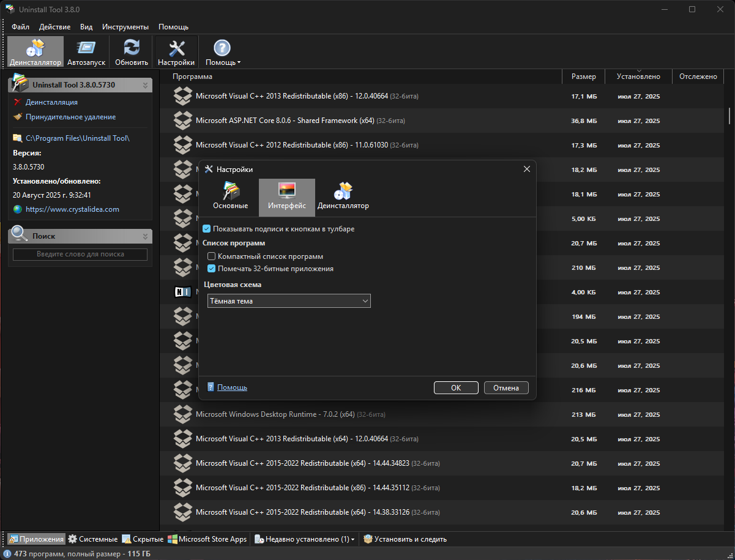Switch to the Microsoft Store Apps tab
This screenshot has height=560, width=735.
207,539
